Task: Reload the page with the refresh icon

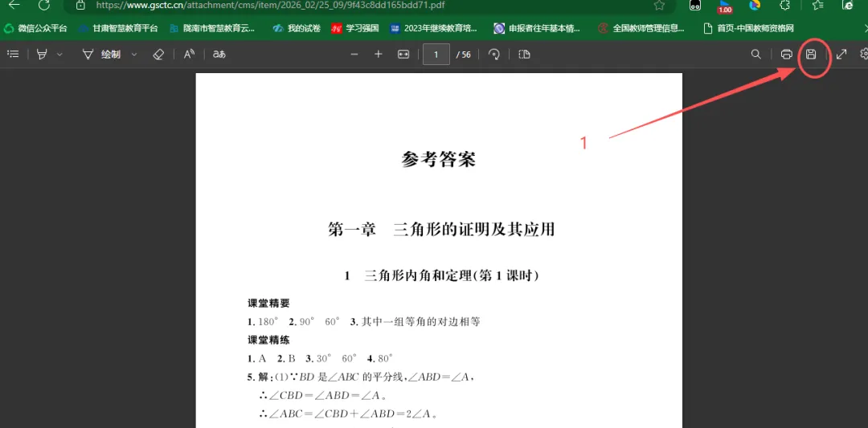Action: 44,5
